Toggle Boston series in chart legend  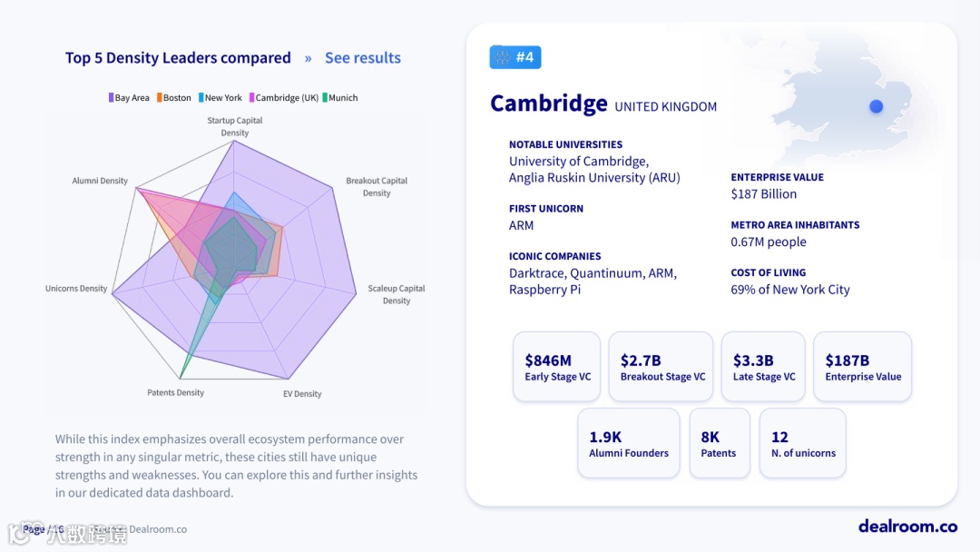(173, 98)
